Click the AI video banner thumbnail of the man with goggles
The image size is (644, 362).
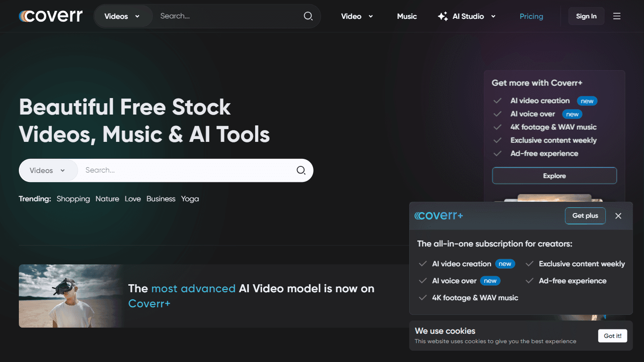71,296
